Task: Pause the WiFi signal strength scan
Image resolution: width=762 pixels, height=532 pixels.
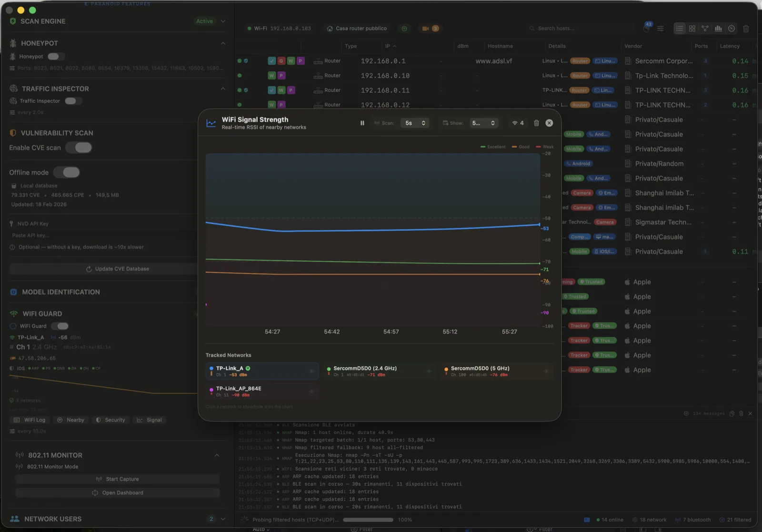Action: pyautogui.click(x=362, y=123)
